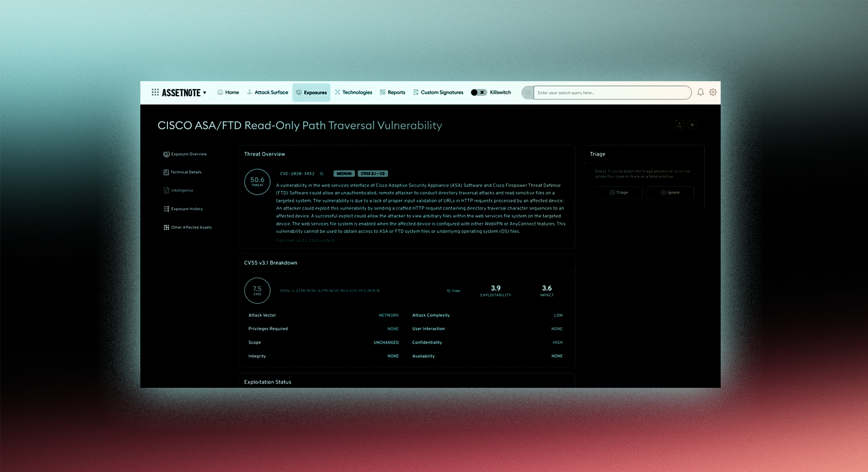Click the Ignore button
This screenshot has width=868, height=472.
pos(670,192)
